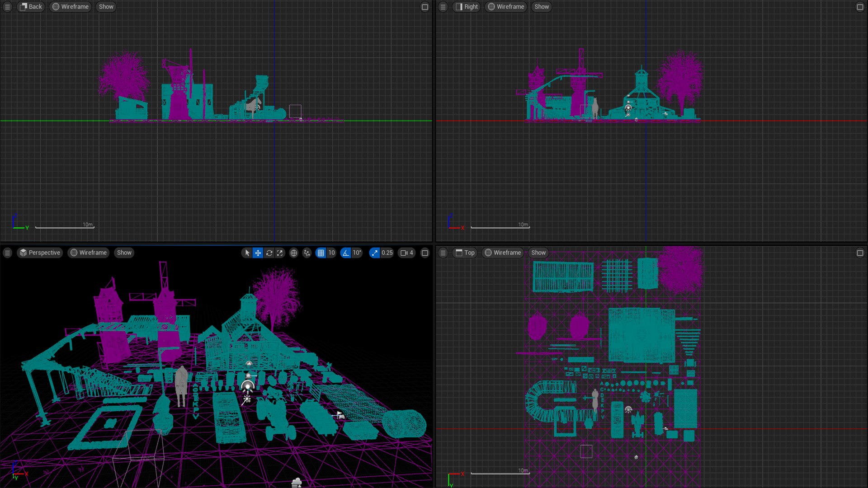The image size is (868, 488).
Task: Maximize the Perspective viewport
Action: [425, 253]
